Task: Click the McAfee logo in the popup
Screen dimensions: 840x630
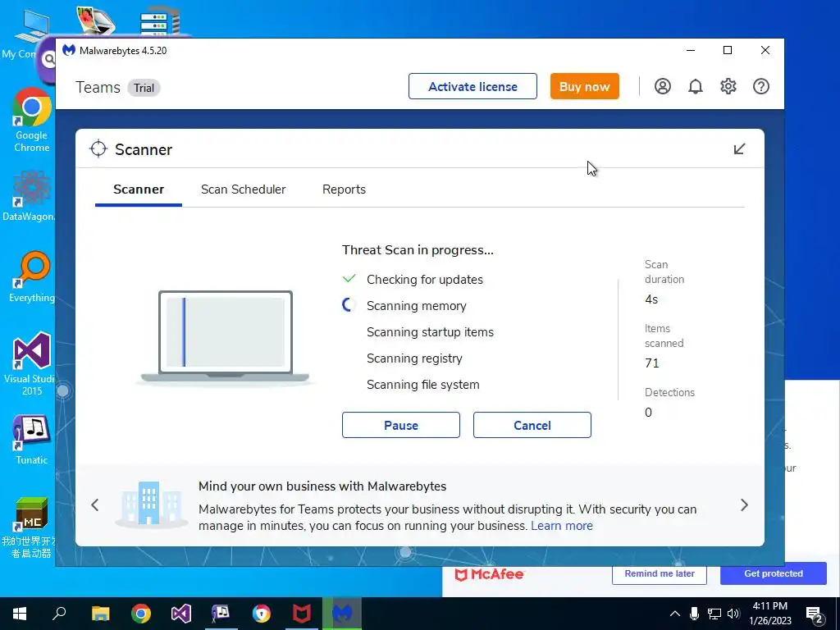Action: point(489,574)
